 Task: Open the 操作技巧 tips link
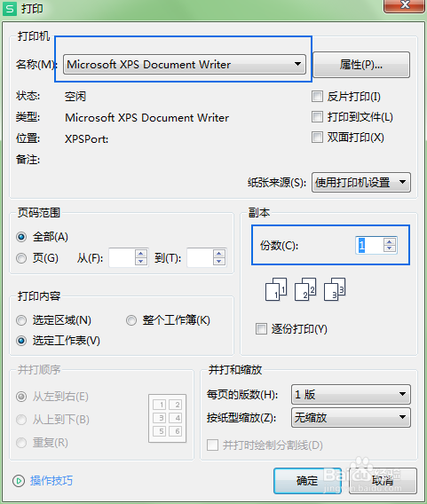coord(51,481)
